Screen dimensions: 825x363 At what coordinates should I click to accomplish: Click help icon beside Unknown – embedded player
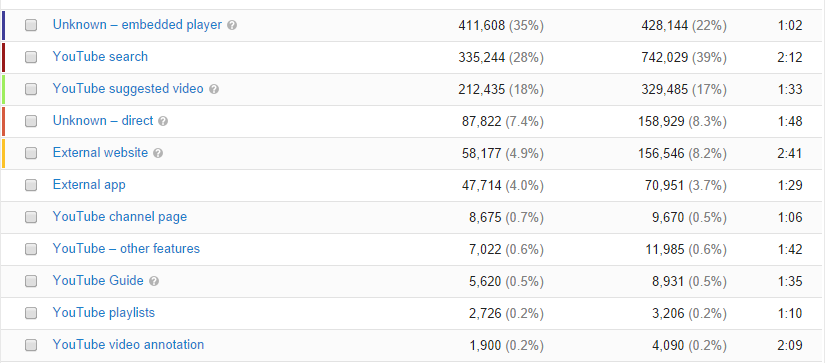[x=232, y=25]
